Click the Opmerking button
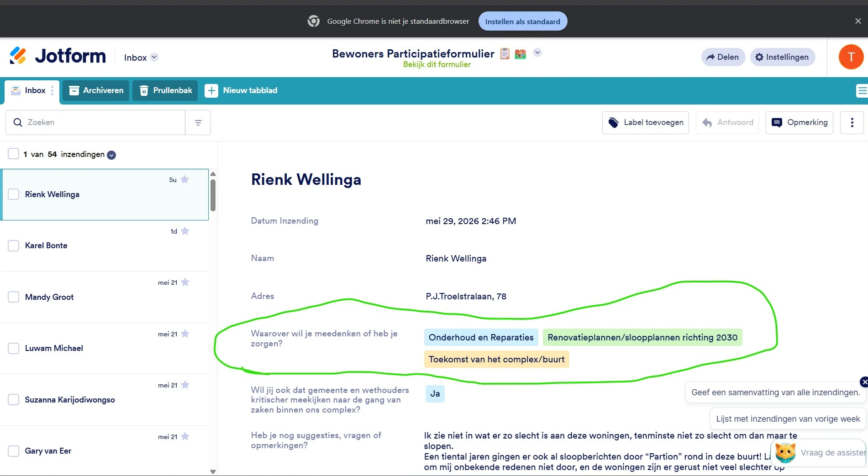The image size is (868, 476). pyautogui.click(x=800, y=122)
